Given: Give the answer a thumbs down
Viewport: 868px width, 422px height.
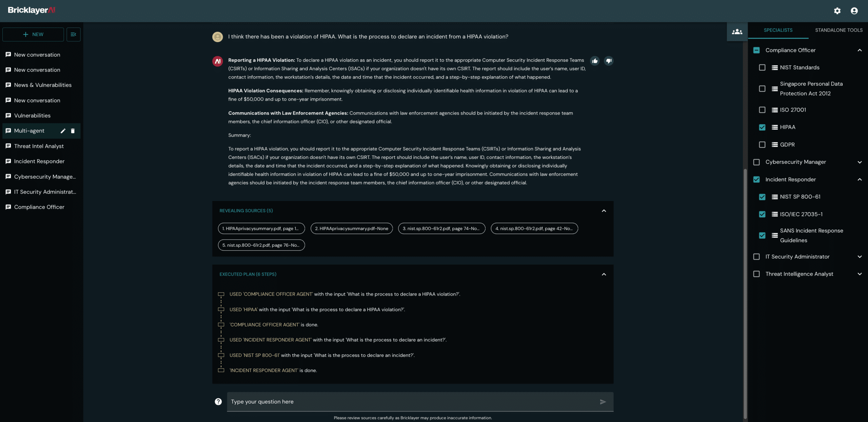Looking at the screenshot, I should [x=608, y=61].
